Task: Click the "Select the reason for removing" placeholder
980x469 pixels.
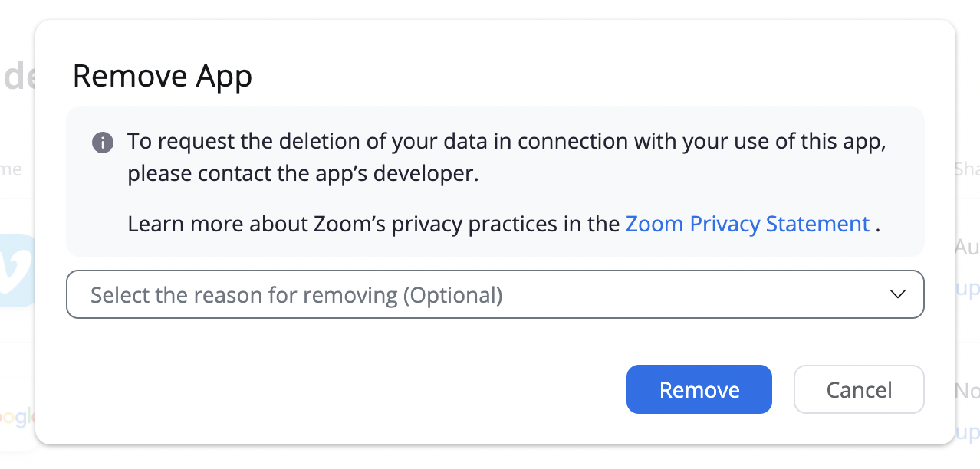Action: point(297,294)
